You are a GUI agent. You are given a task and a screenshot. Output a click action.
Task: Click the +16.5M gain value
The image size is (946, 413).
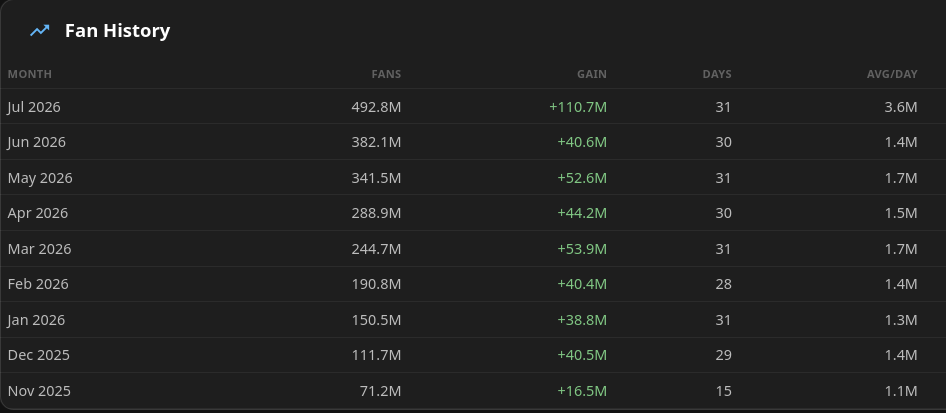pyautogui.click(x=582, y=391)
